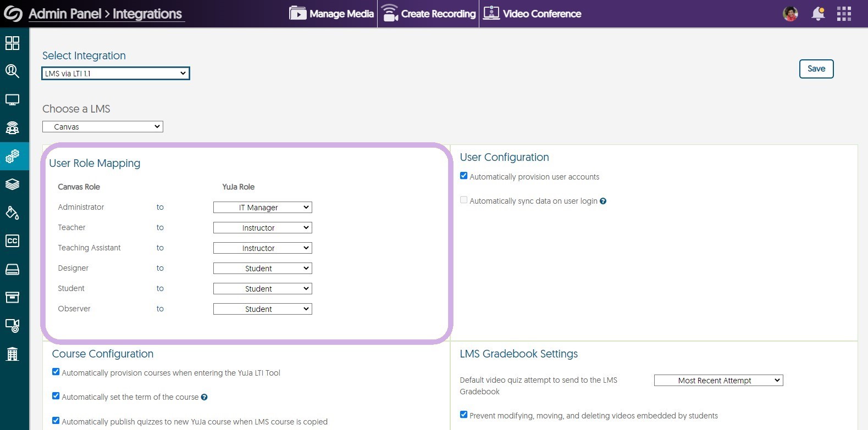Open the paint bucket branding sidebar icon
868x430 pixels.
[12, 213]
